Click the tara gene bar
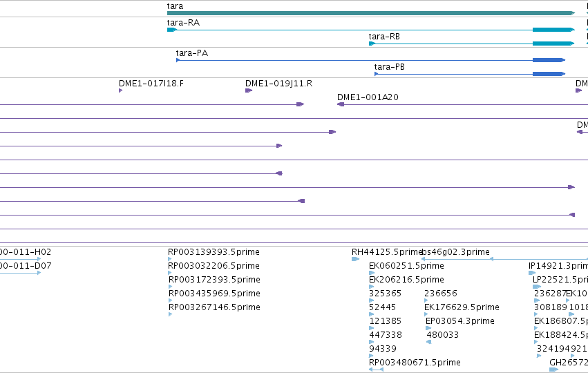The height and width of the screenshot is (373, 588). tap(371, 13)
